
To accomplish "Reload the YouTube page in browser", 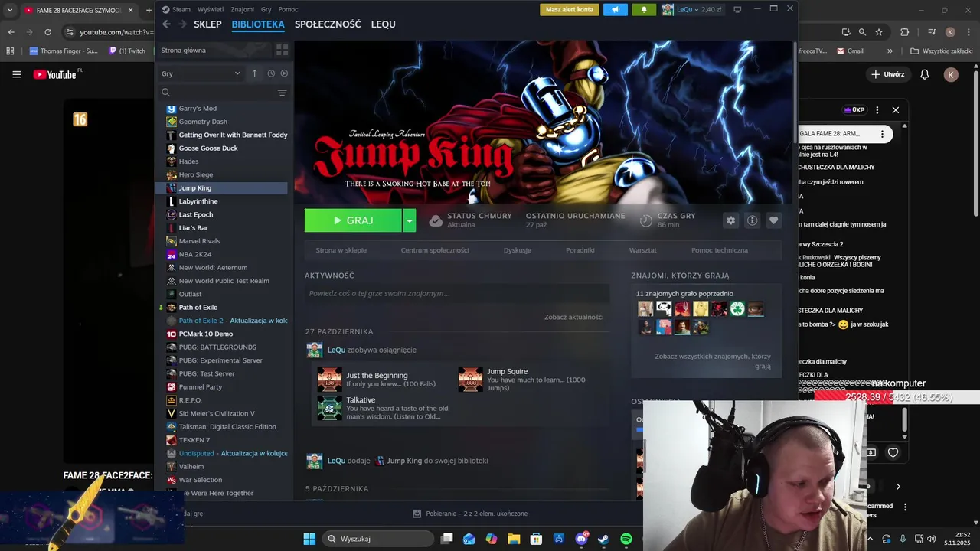I will 47,32.
